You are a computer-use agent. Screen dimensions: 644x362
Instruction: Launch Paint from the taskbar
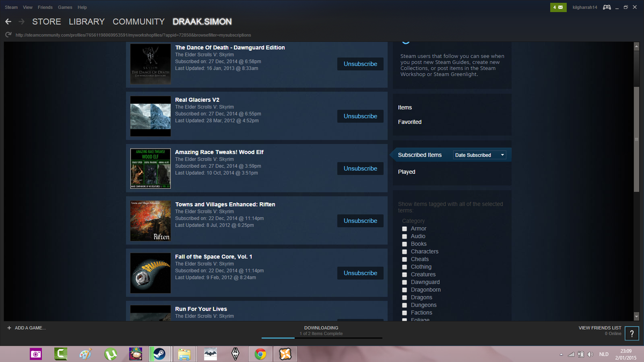point(85,354)
